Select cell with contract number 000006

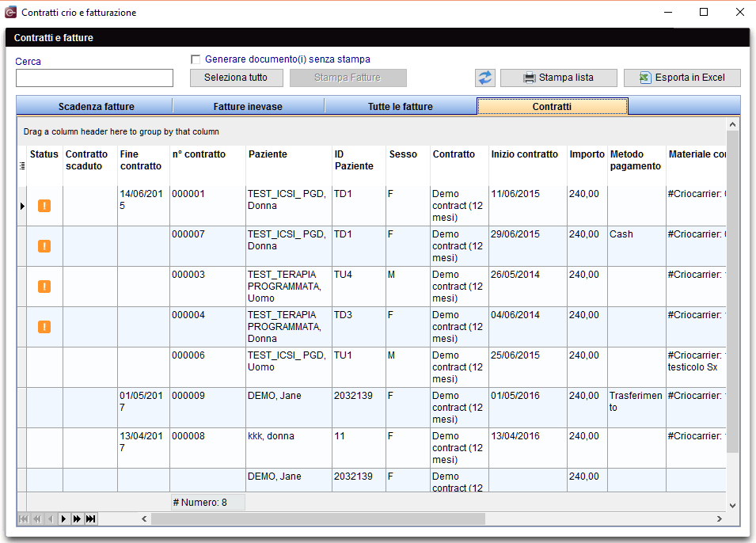point(208,367)
